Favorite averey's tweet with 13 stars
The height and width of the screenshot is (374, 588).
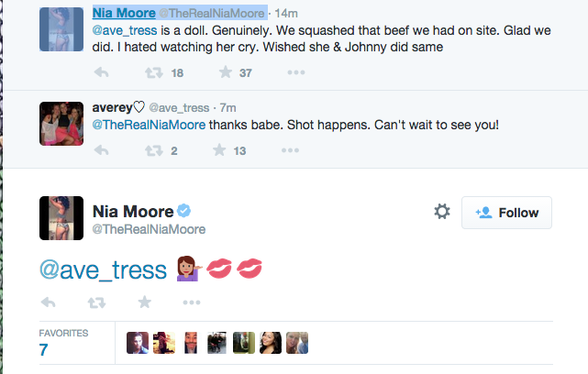point(219,150)
